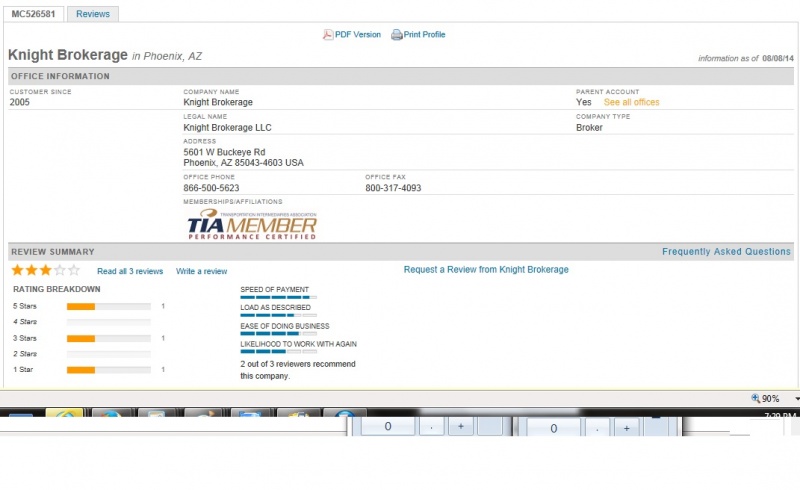This screenshot has height=490, width=800.
Task: Click the decimal key on right calculator
Action: pyautogui.click(x=597, y=428)
